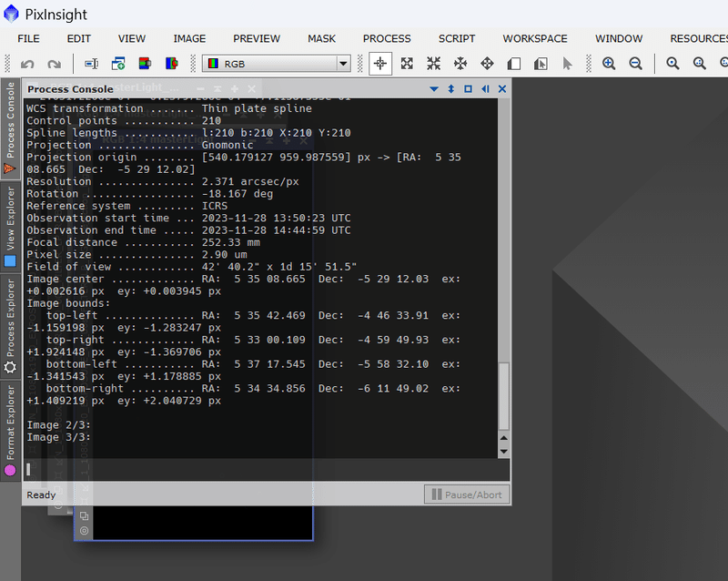This screenshot has width=728, height=581.
Task: Click the Process Console up-down arrows icon
Action: [450, 88]
